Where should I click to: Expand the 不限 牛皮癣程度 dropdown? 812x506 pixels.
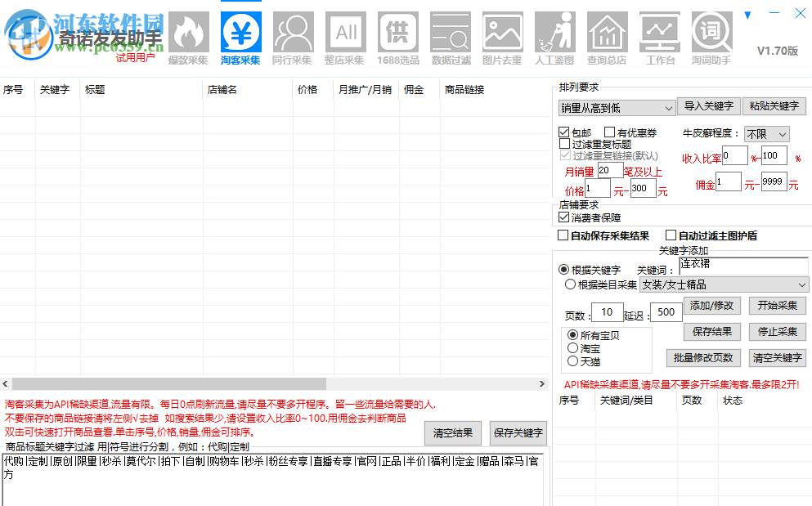click(766, 134)
